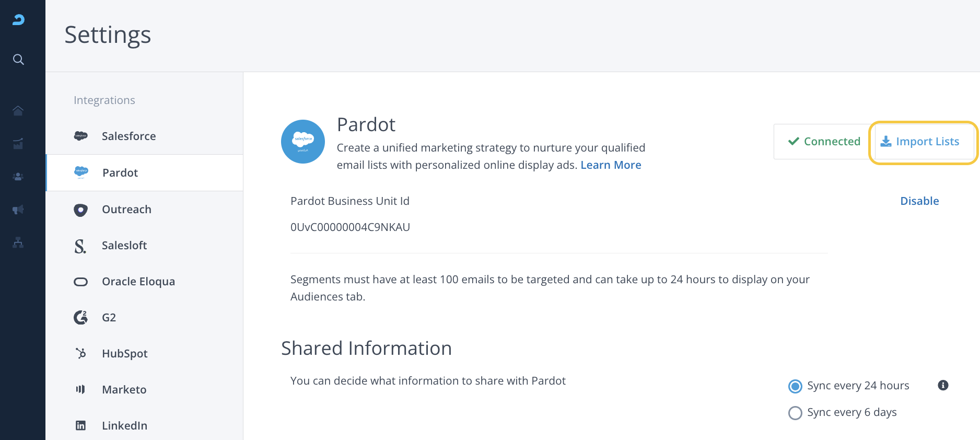
Task: Click the info icon beside sync options
Action: coord(943,385)
